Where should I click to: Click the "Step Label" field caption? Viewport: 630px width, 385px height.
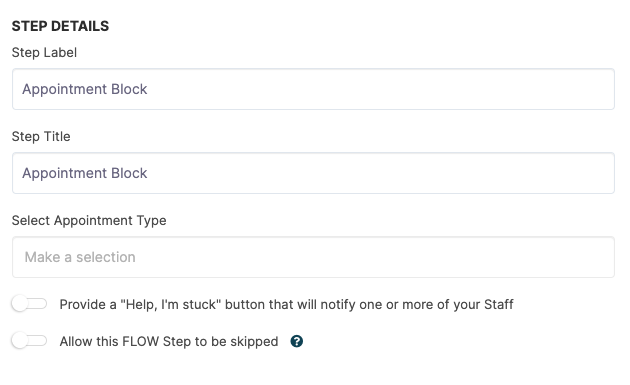coord(44,52)
